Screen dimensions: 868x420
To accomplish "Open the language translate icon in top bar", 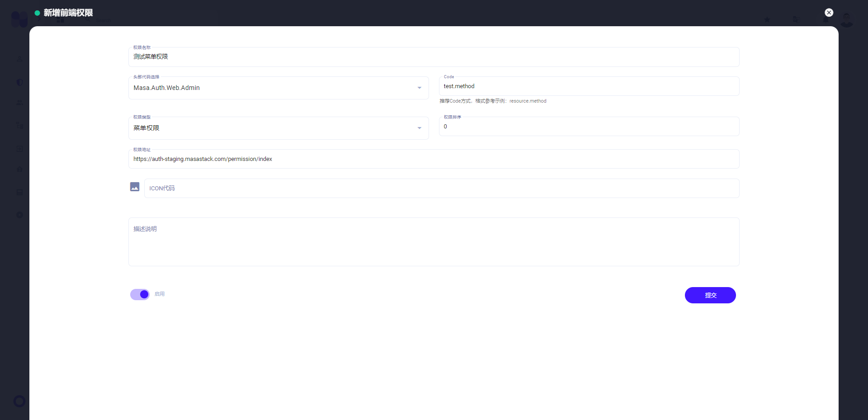I will (797, 19).
